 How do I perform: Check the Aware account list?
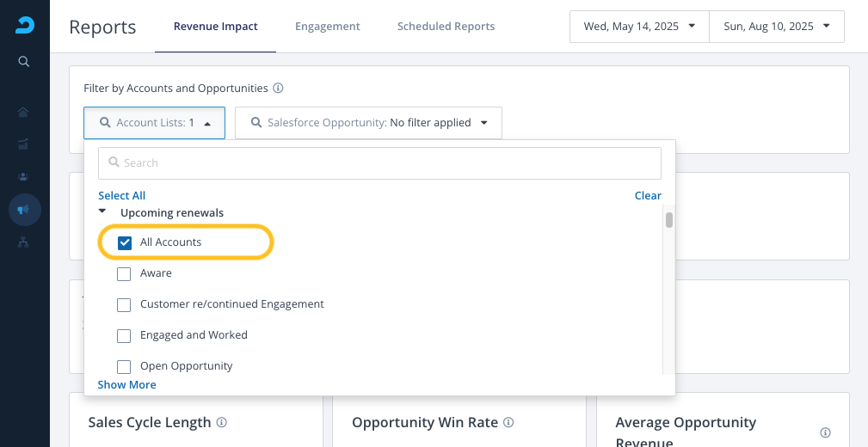[x=124, y=273]
